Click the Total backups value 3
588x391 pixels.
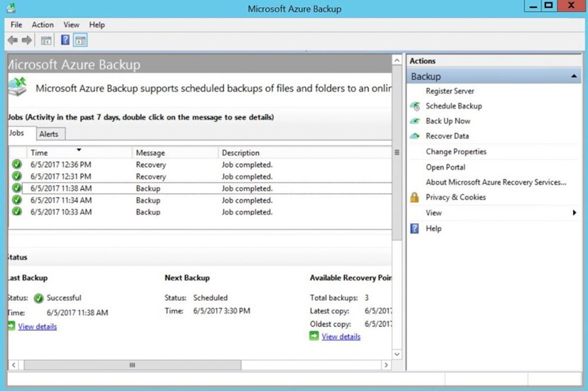coord(367,297)
